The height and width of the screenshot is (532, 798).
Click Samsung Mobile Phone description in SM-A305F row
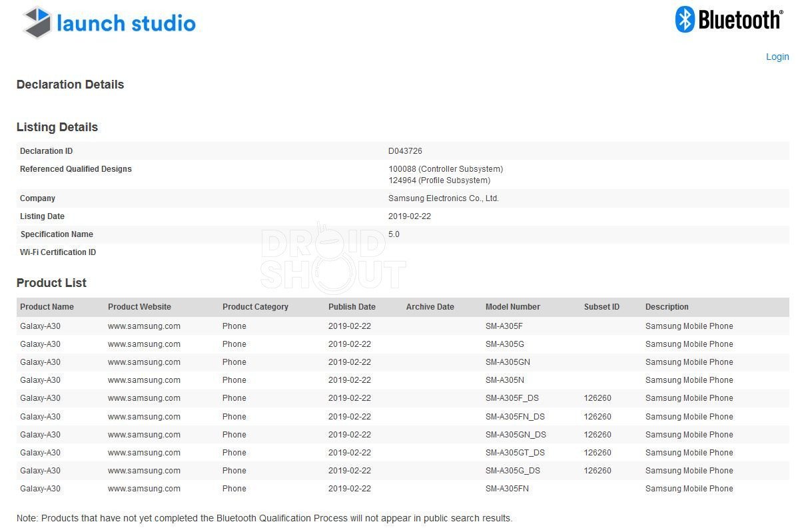point(689,326)
